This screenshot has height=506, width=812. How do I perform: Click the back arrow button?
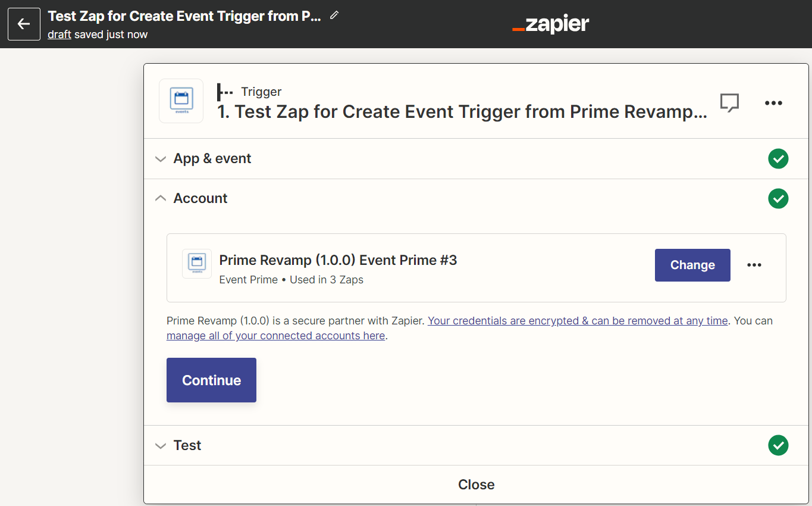24,24
